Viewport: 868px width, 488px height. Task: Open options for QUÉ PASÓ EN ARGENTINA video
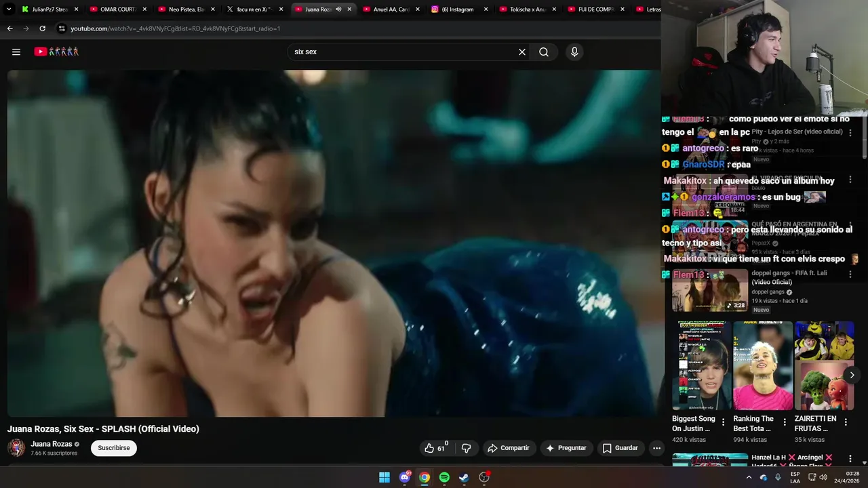point(850,227)
